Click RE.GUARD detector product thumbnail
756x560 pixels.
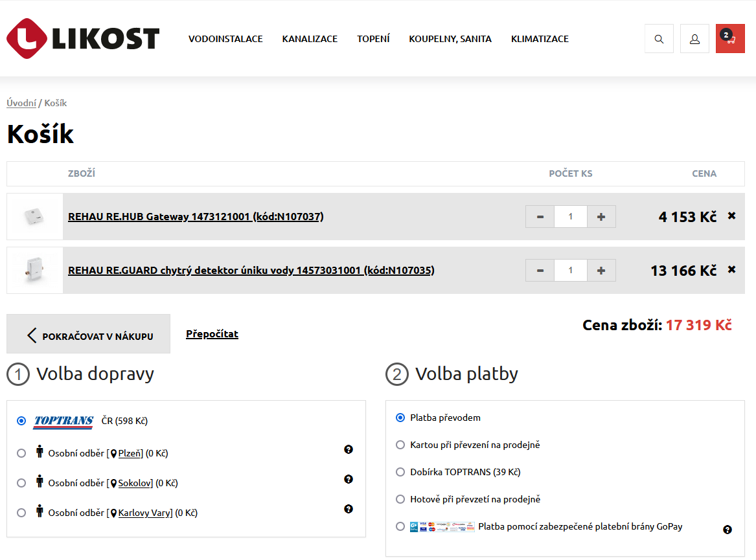click(35, 271)
